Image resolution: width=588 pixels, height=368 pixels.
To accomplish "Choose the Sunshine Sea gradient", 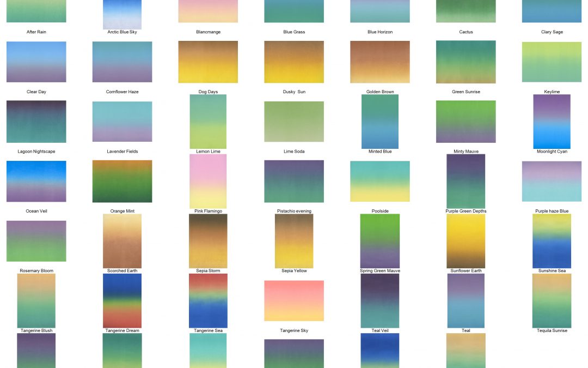I will 552,241.
